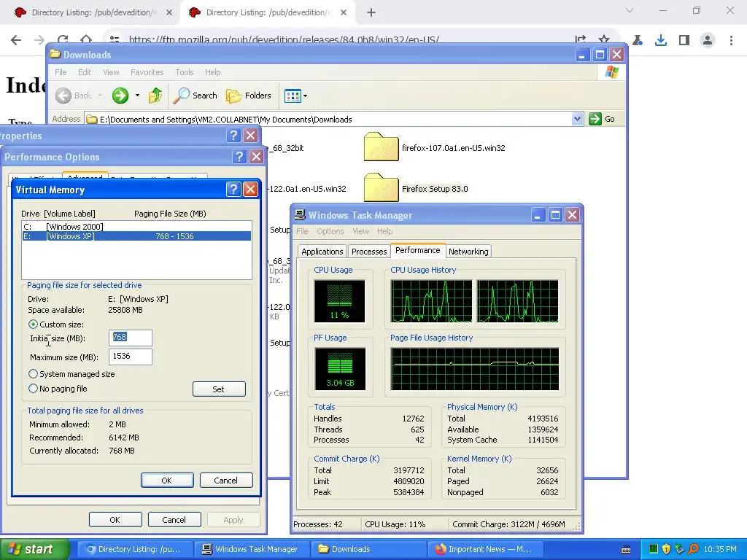Click the Performance Options help question mark
The width and height of the screenshot is (747, 560).
coord(239,157)
